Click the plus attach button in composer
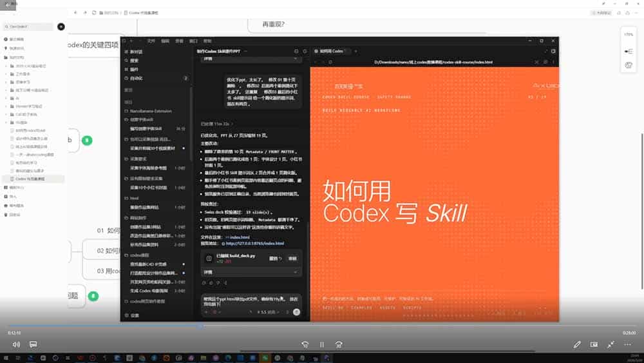 pyautogui.click(x=206, y=313)
